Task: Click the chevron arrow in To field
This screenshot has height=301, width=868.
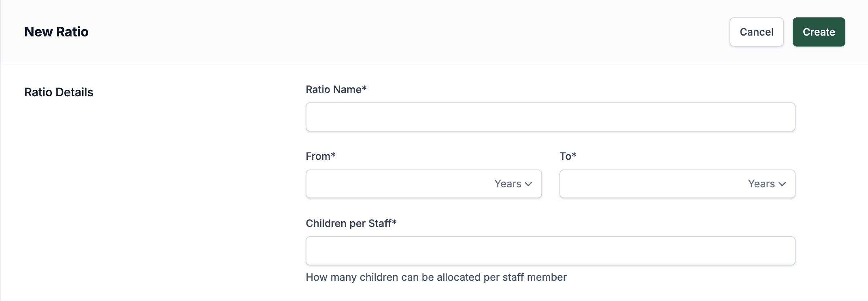Action: coord(782,184)
